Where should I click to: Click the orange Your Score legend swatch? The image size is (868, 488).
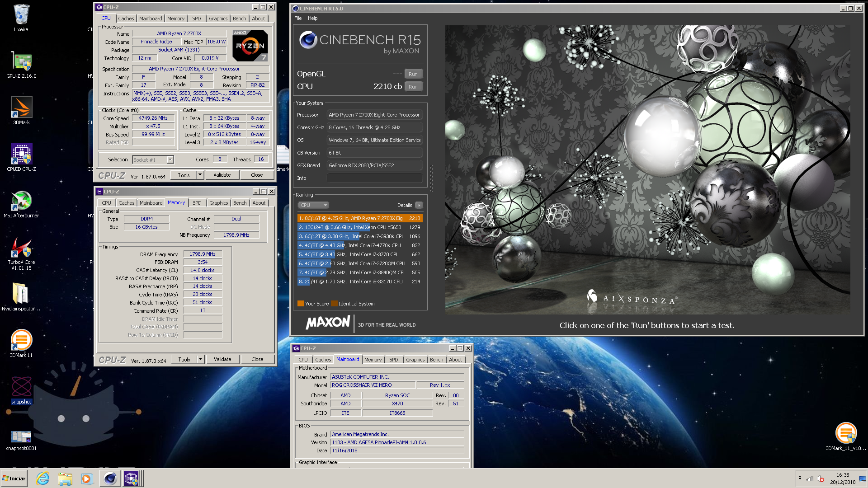click(301, 304)
